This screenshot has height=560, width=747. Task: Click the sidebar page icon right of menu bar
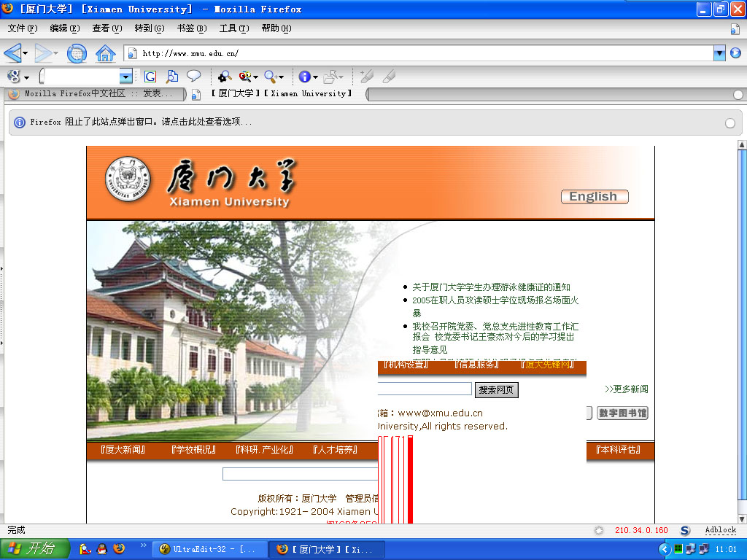[x=735, y=29]
